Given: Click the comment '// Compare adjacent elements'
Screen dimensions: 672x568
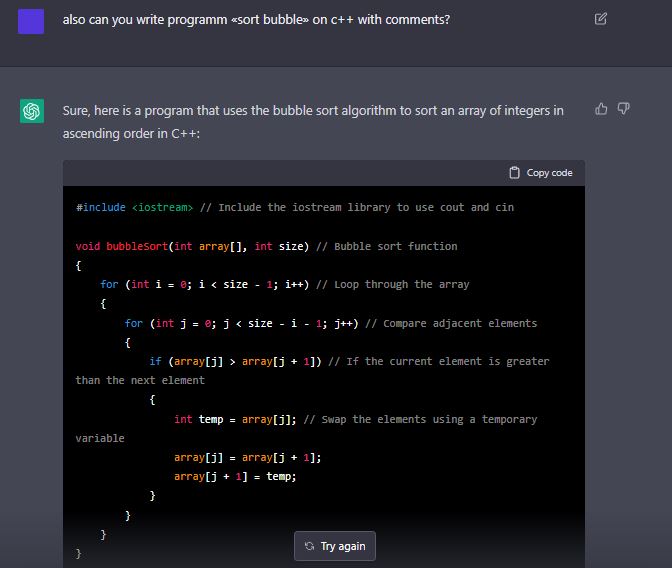Looking at the screenshot, I should coord(451,323).
